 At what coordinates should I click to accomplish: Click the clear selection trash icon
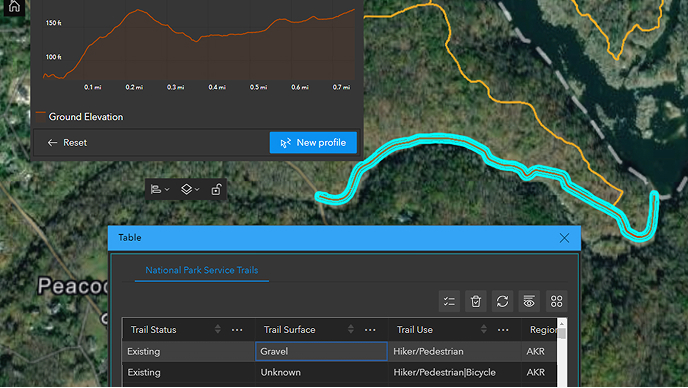tap(476, 302)
